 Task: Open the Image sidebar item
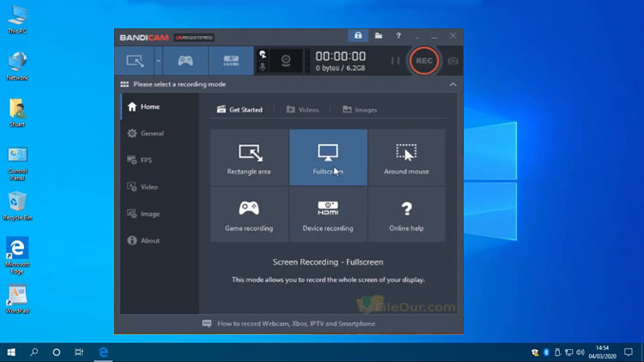coord(161,214)
